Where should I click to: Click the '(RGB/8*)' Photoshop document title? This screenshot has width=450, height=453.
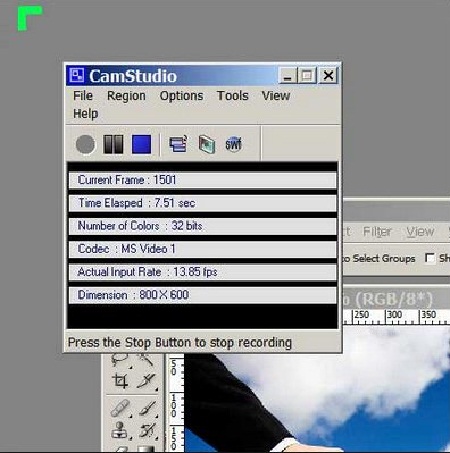point(394,299)
